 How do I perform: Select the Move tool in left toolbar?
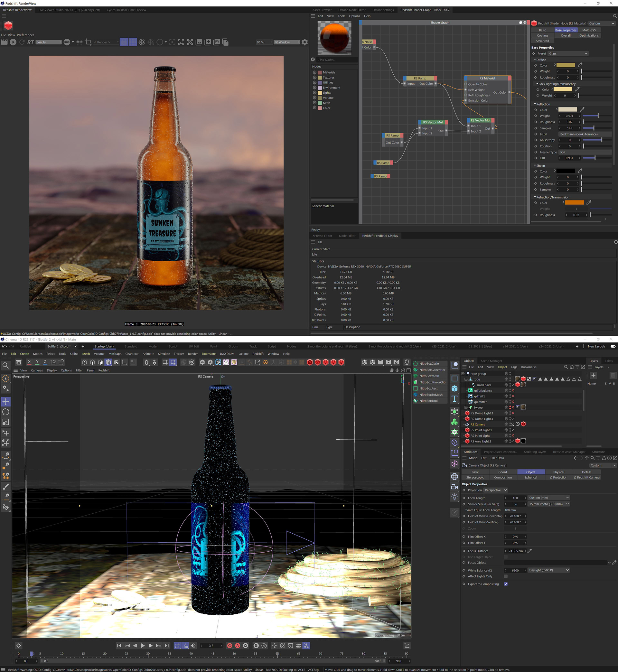pos(6,402)
